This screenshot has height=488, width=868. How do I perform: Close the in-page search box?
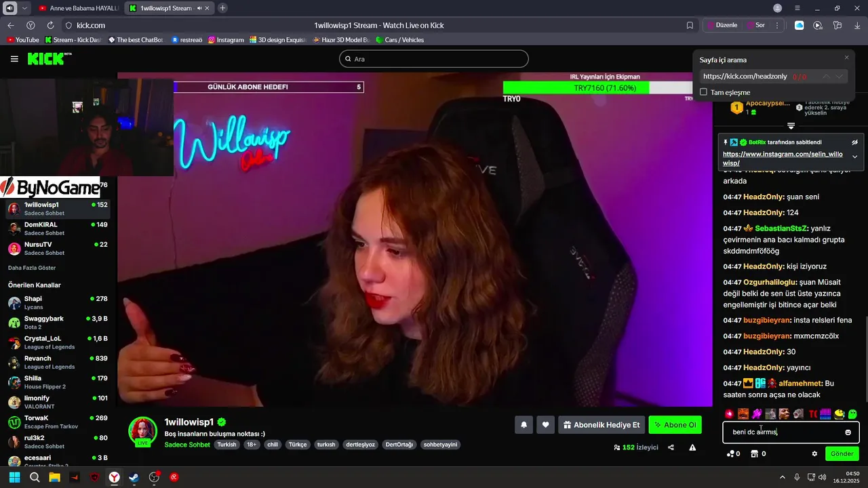click(x=846, y=58)
